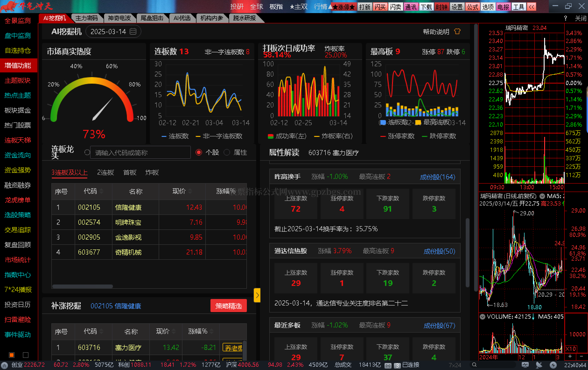Open 连板天梯 in left sidebar

coord(17,140)
